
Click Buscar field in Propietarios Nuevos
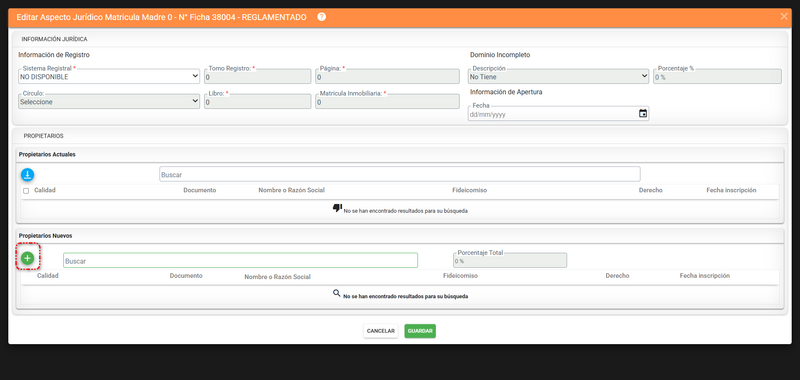coord(240,261)
